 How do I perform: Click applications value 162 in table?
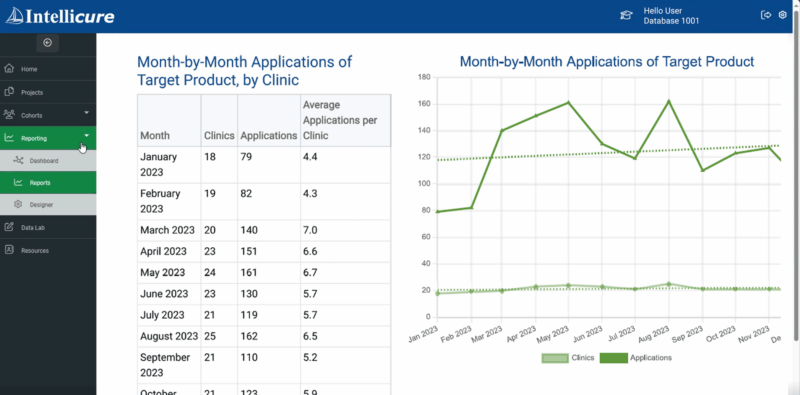pyautogui.click(x=249, y=336)
